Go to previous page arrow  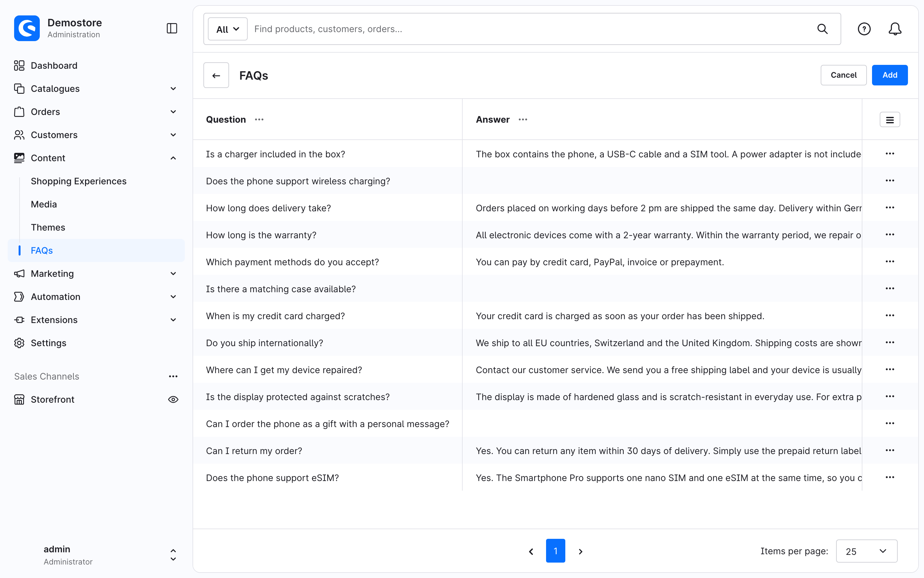pos(531,551)
